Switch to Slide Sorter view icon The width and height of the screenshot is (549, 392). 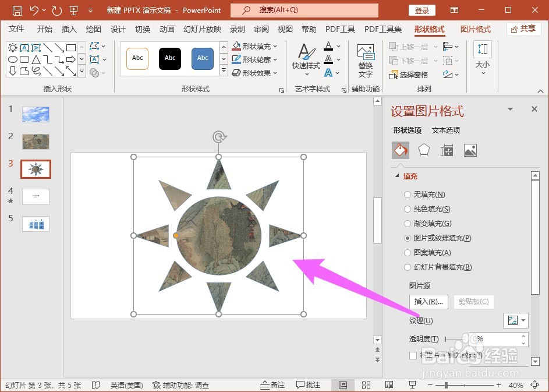click(x=366, y=385)
